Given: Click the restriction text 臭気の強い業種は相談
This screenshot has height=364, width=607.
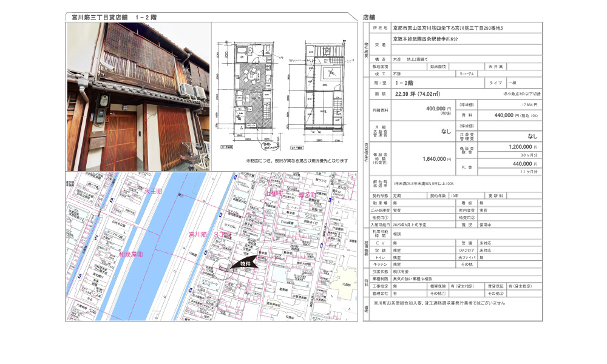Looking at the screenshot, I should click(x=413, y=279).
